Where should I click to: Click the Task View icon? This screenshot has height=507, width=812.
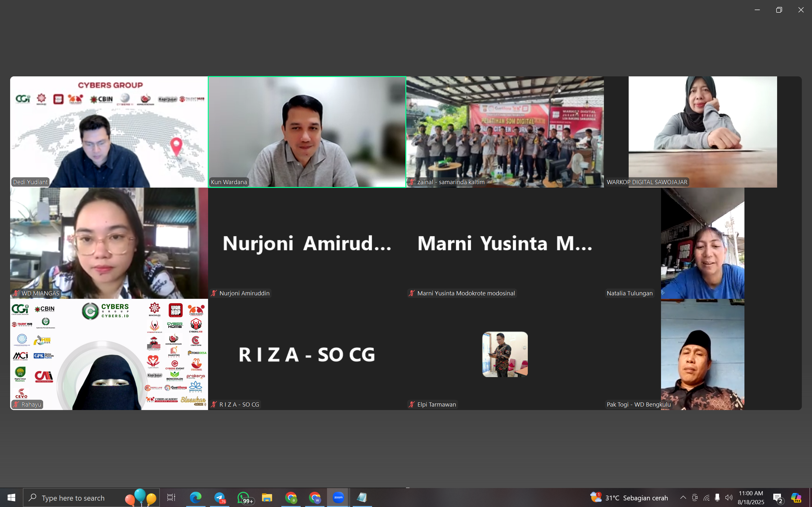[x=171, y=497]
